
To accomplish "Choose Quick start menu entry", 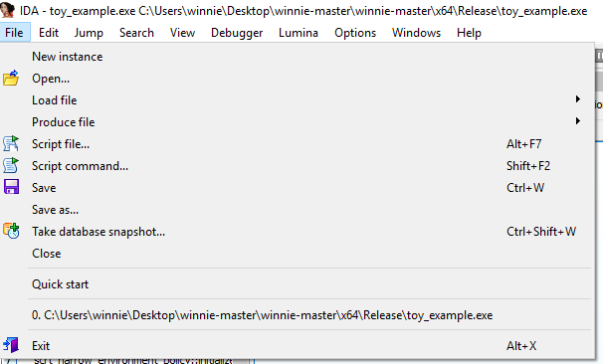I will coord(60,284).
